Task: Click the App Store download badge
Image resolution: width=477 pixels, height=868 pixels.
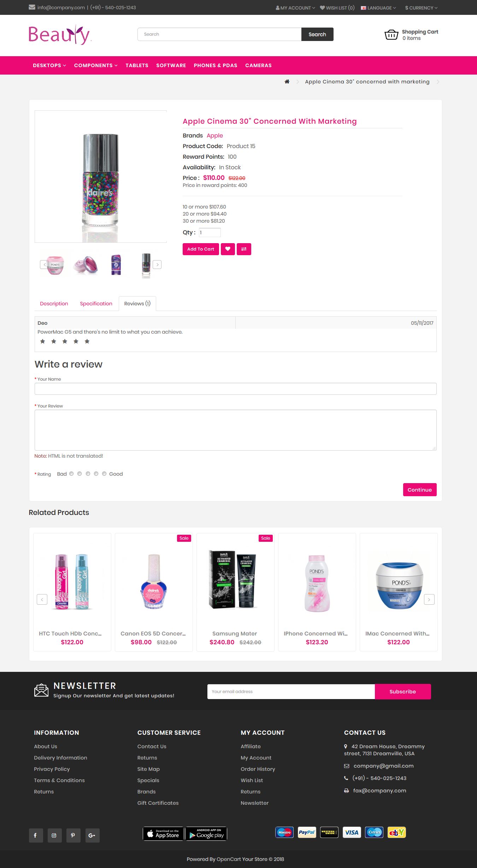Action: (163, 834)
